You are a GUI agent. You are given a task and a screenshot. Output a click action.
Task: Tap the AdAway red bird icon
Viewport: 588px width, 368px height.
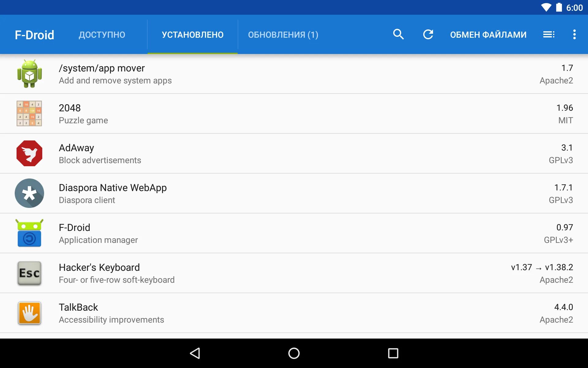[29, 153]
